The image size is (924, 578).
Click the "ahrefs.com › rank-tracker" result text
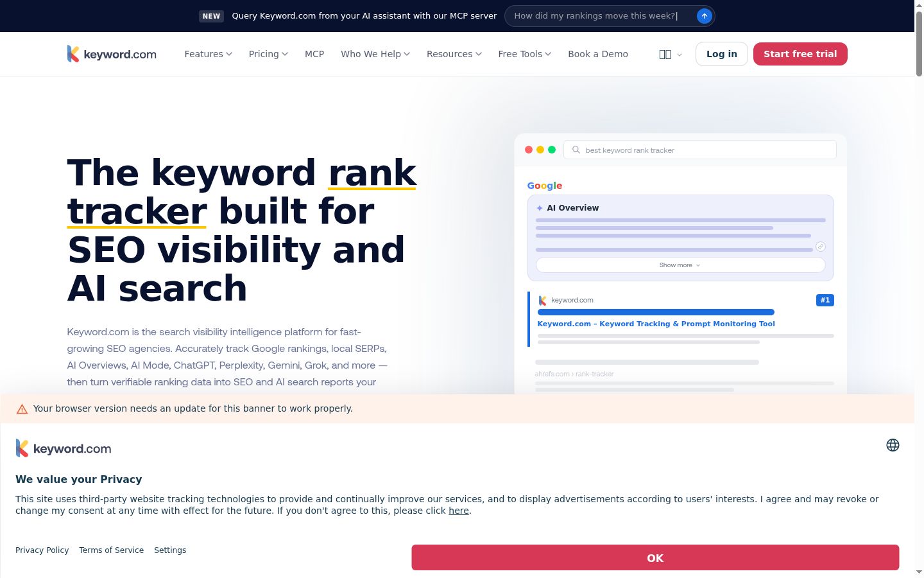[x=574, y=374]
